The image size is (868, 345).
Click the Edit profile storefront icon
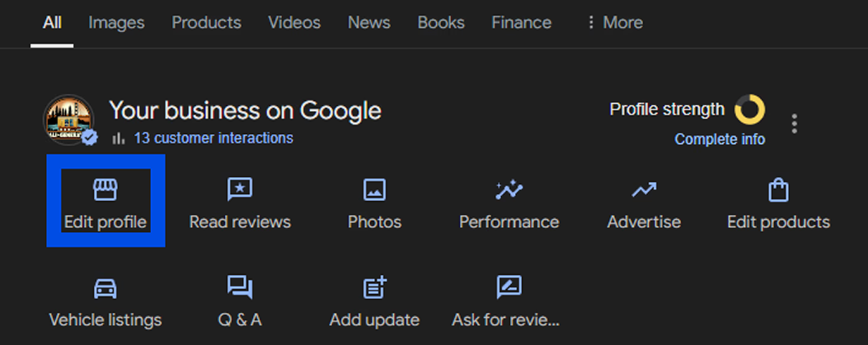click(105, 190)
